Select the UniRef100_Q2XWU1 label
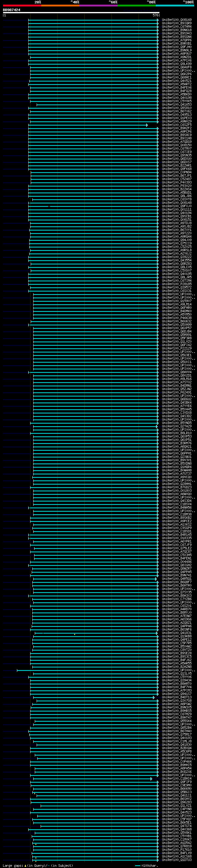This screenshot has height=868, width=197. 177,457
